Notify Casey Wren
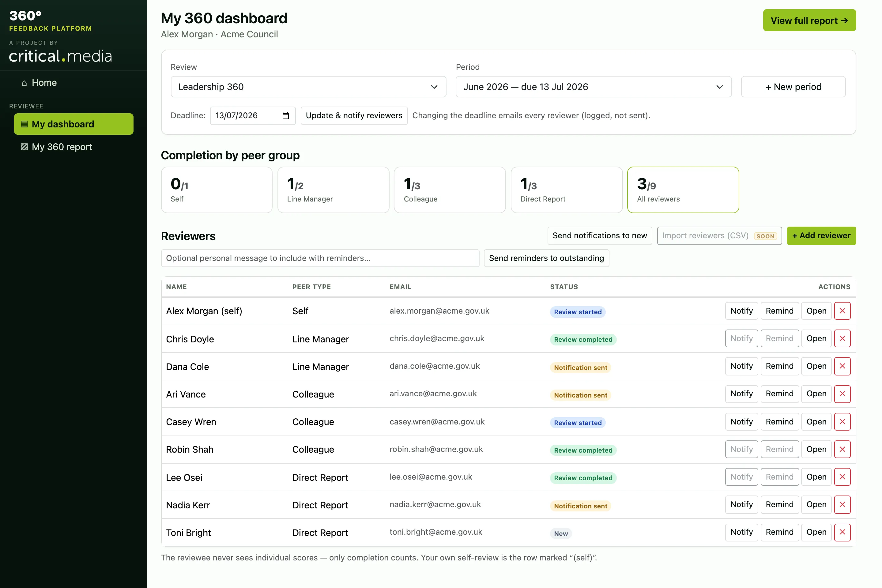Screen dimensions: 882x588 click(741, 422)
